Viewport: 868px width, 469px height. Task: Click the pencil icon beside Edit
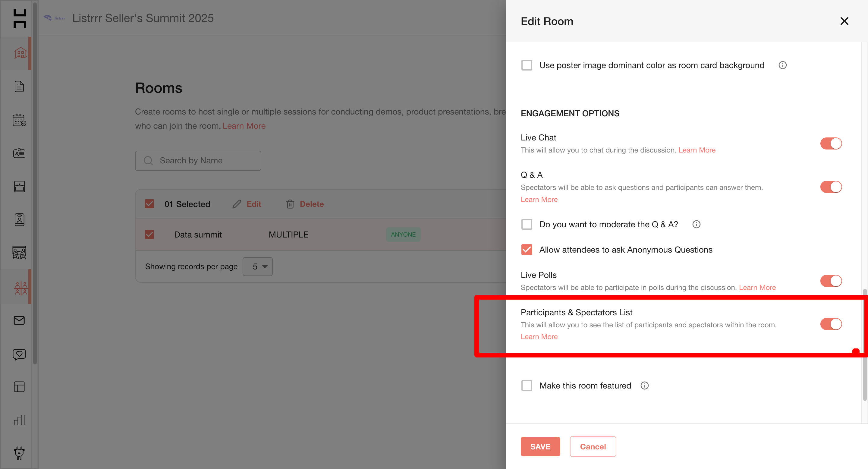[237, 204]
